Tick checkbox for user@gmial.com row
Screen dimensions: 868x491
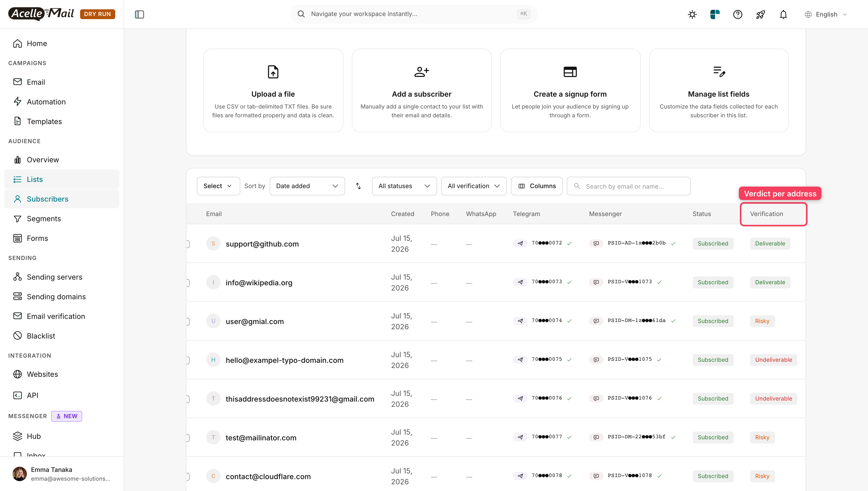tap(188, 321)
